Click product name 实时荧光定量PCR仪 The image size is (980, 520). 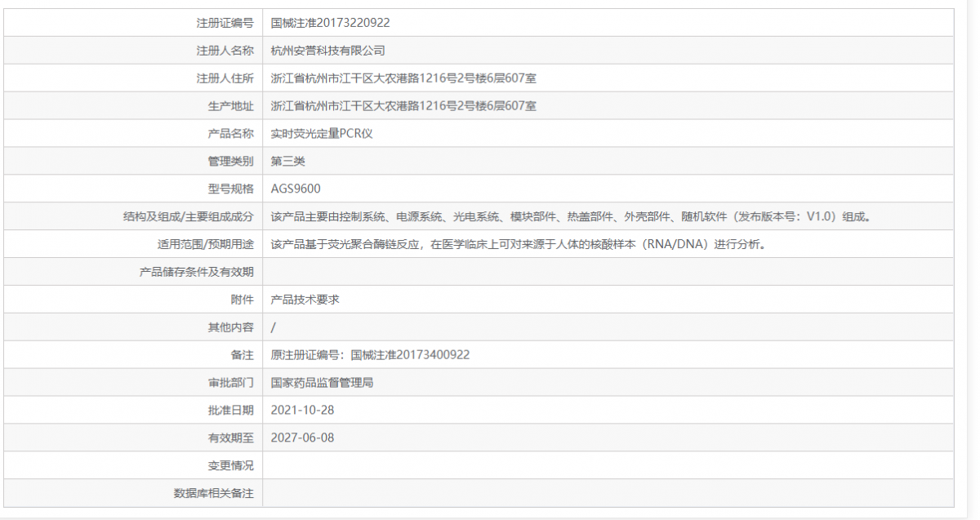322,133
